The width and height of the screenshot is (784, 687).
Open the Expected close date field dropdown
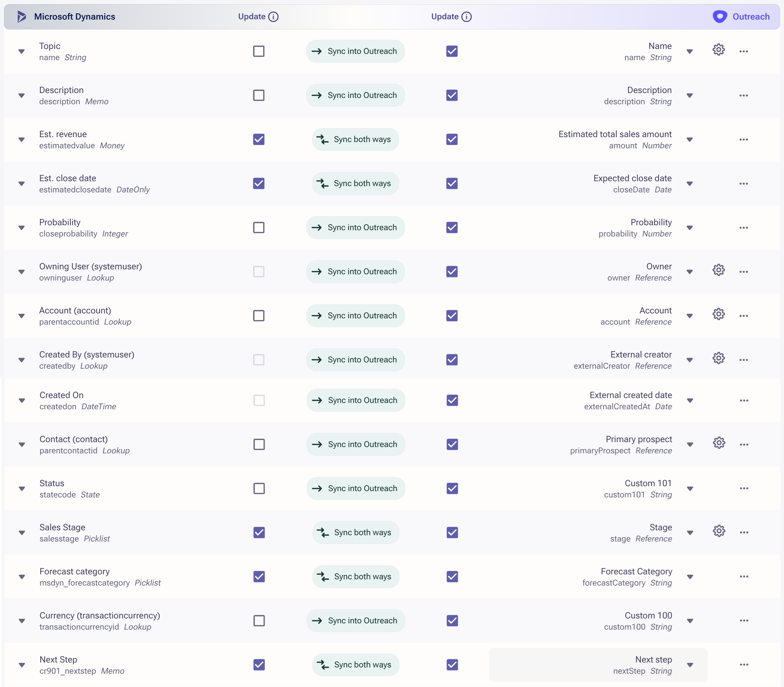pos(689,184)
